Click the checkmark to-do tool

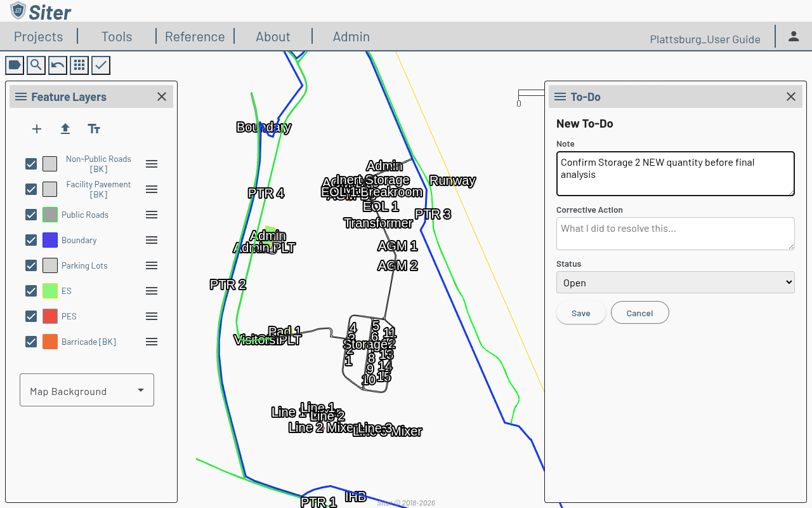click(x=101, y=65)
